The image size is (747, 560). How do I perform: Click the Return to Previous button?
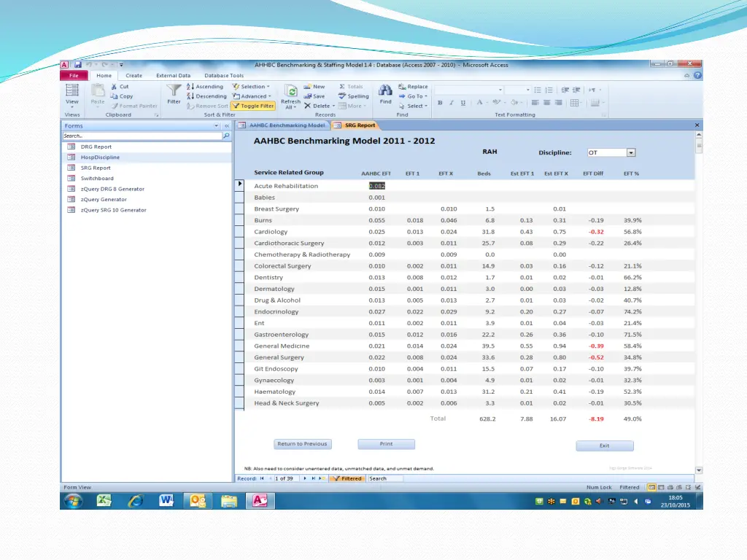303,444
